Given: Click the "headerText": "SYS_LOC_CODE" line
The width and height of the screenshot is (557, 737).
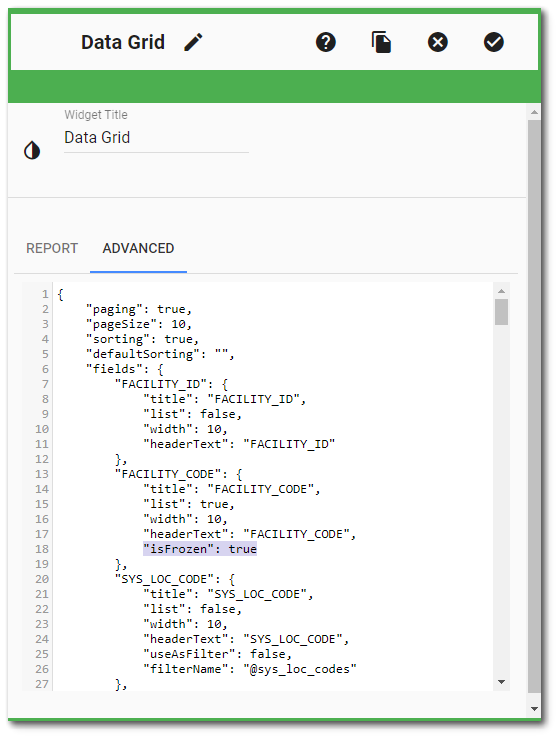Looking at the screenshot, I should pyautogui.click(x=246, y=639).
